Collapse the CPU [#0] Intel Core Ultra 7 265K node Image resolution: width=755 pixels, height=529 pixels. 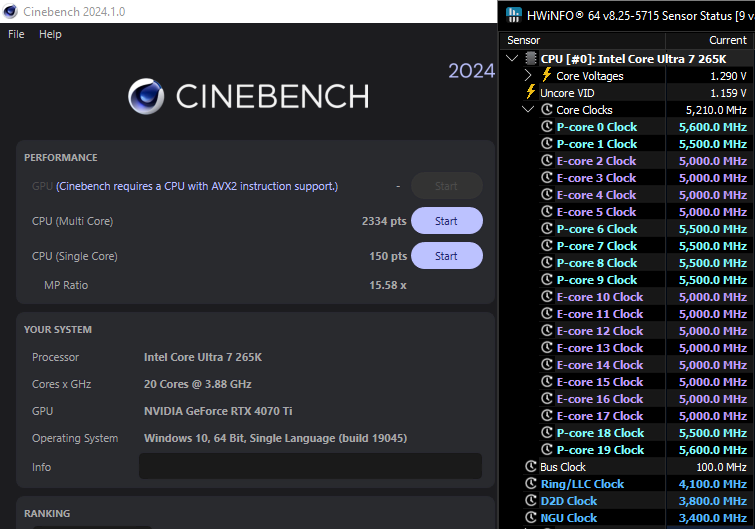pos(512,59)
